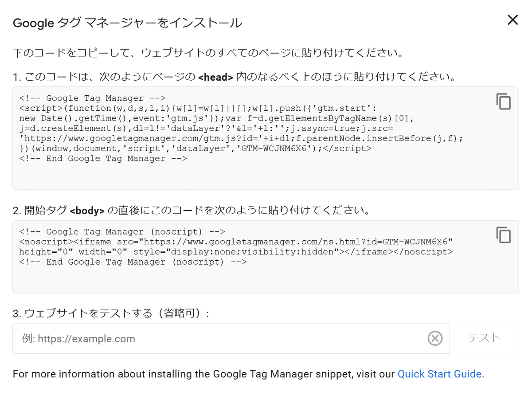The height and width of the screenshot is (395, 532).
Task: Open the Quick Start Guide link
Action: 439,374
